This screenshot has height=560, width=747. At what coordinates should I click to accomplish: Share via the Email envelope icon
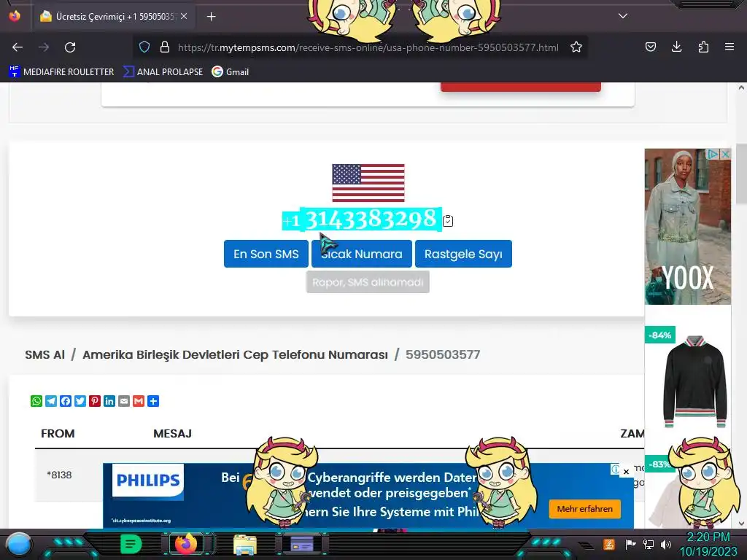tap(124, 401)
